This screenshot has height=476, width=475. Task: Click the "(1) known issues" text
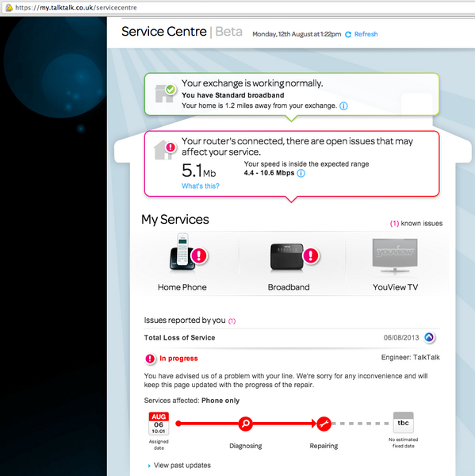point(416,224)
